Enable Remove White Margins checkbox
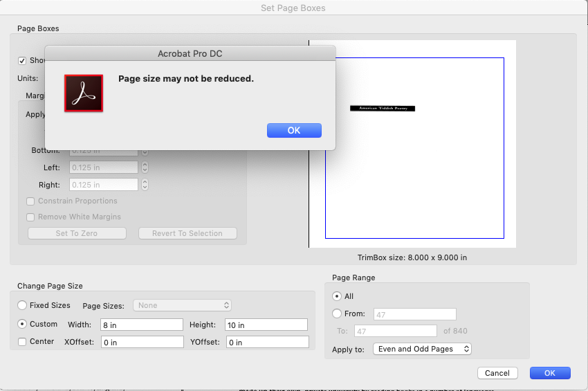588x391 pixels. pos(30,217)
